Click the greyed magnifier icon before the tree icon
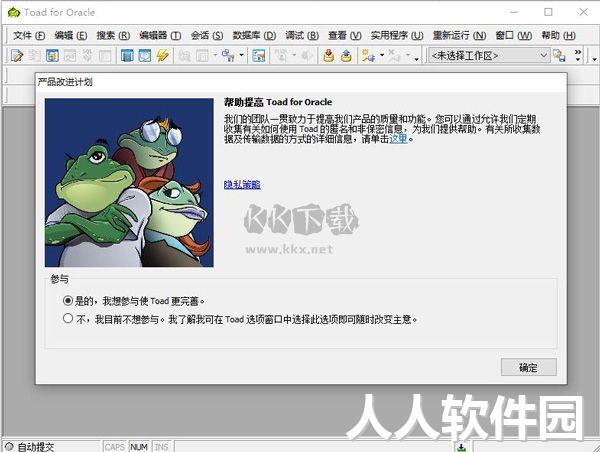The image size is (600, 452). [x=184, y=56]
